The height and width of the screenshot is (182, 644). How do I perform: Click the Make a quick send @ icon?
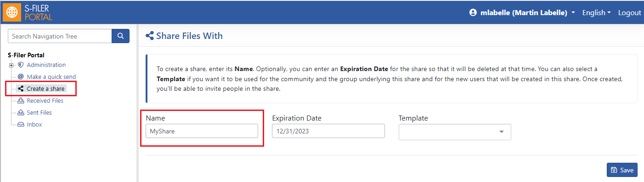tap(21, 77)
